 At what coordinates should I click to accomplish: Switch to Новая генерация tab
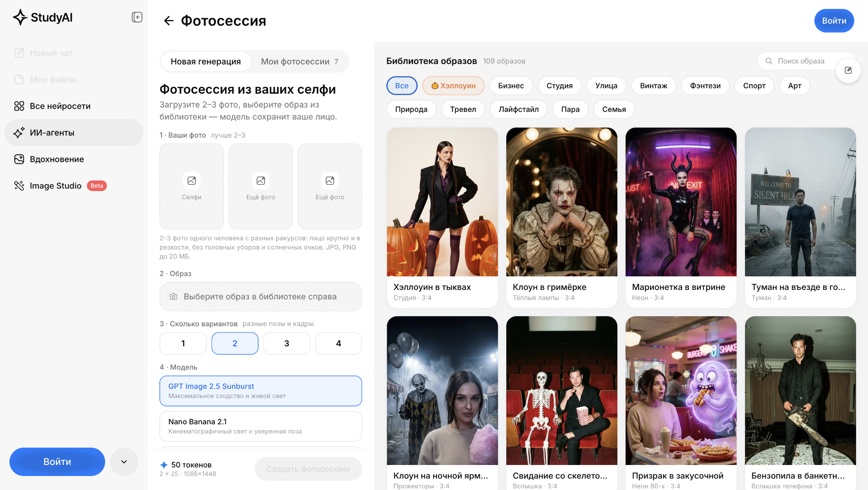coord(206,61)
